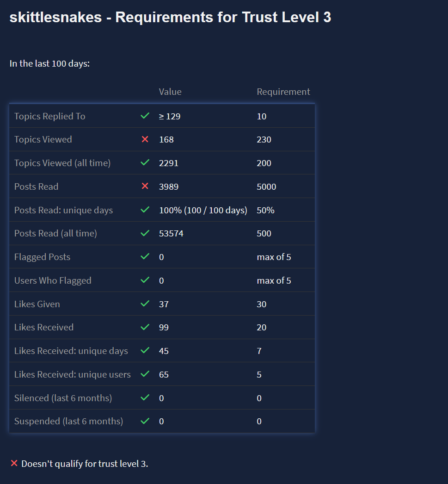Click the red X beside Posts Read
448x484 pixels.
click(x=145, y=186)
